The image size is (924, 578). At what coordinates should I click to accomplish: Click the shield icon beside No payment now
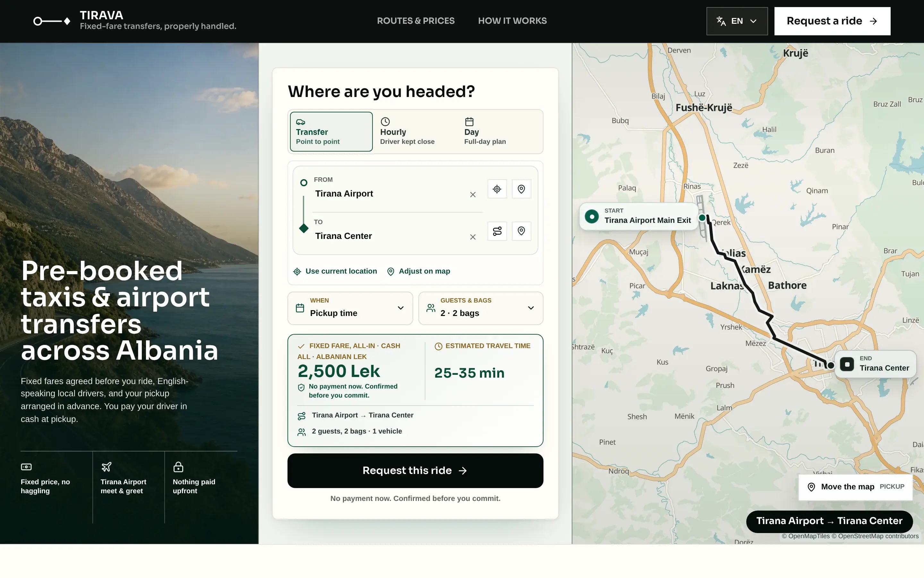pos(301,388)
